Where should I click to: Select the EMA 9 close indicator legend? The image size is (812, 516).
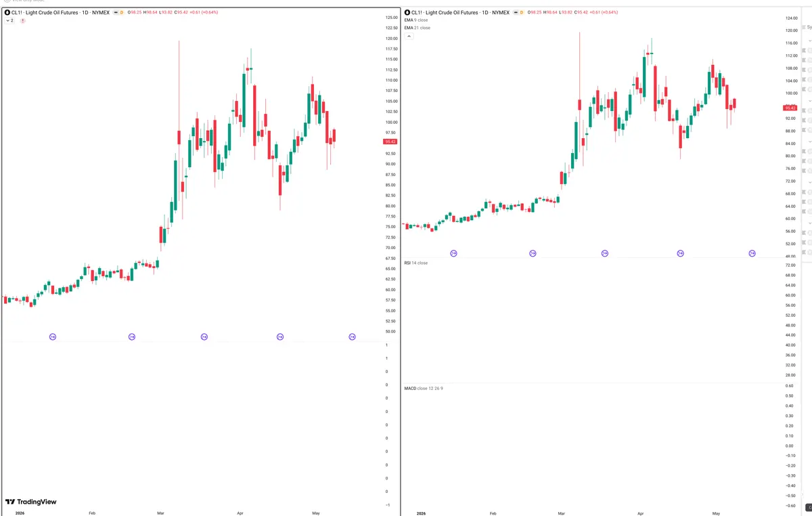point(416,20)
